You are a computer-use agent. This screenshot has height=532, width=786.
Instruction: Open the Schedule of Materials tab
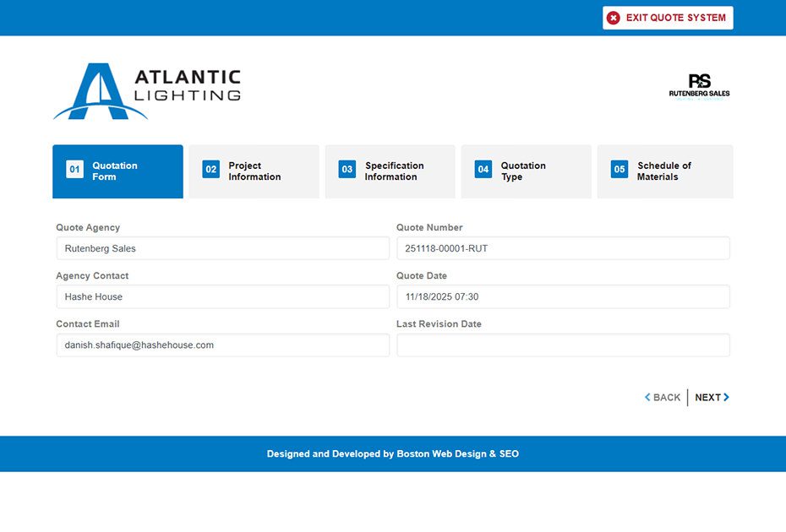[664, 171]
